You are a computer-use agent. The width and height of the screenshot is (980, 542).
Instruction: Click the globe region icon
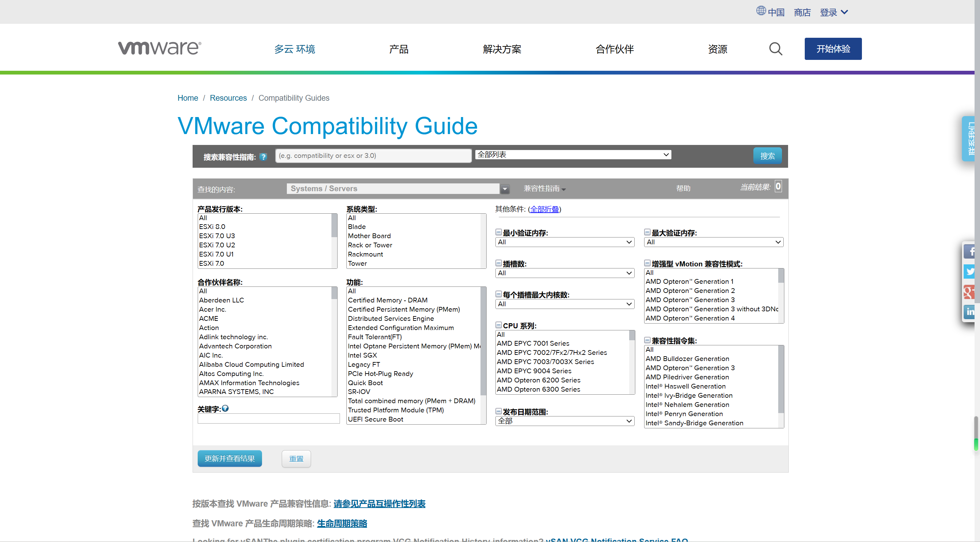(761, 11)
